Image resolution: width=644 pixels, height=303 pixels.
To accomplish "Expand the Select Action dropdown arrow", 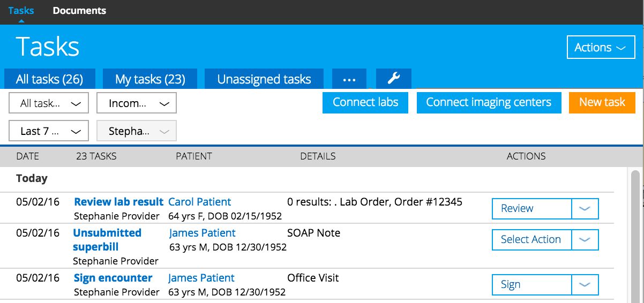I will [x=585, y=240].
